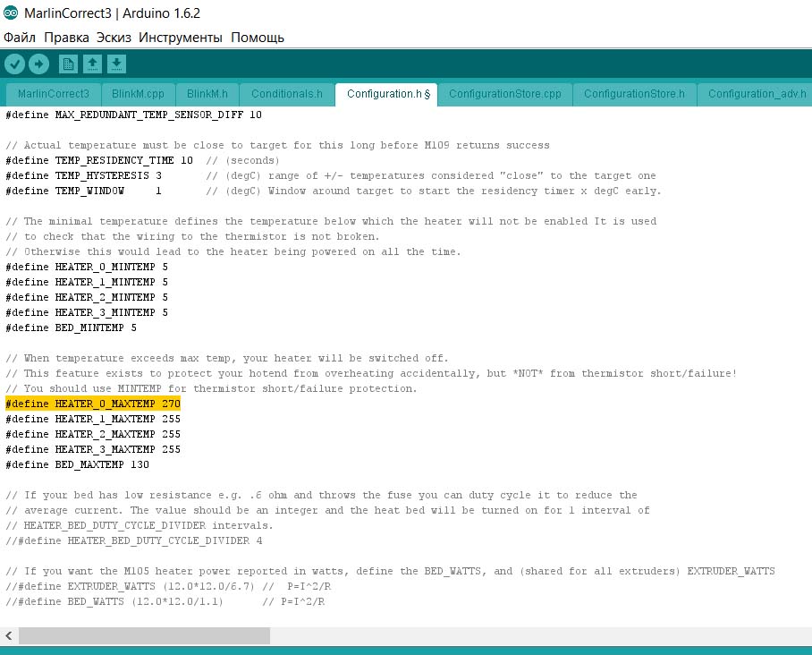Open the Помощь menu

coord(258,38)
